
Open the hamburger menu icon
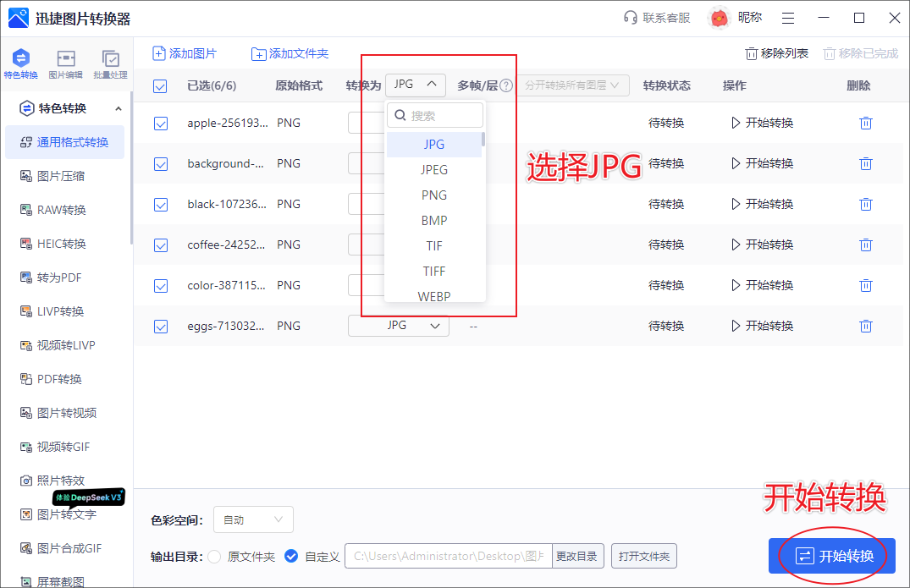click(787, 18)
